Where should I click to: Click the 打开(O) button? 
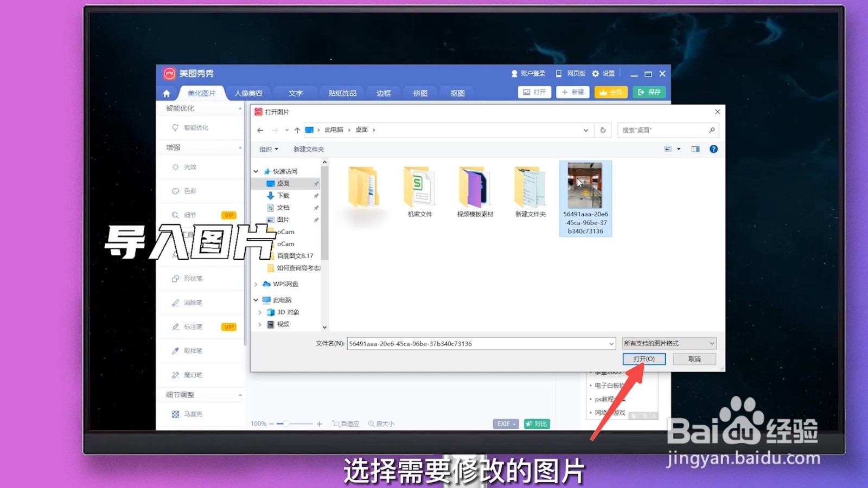point(644,359)
